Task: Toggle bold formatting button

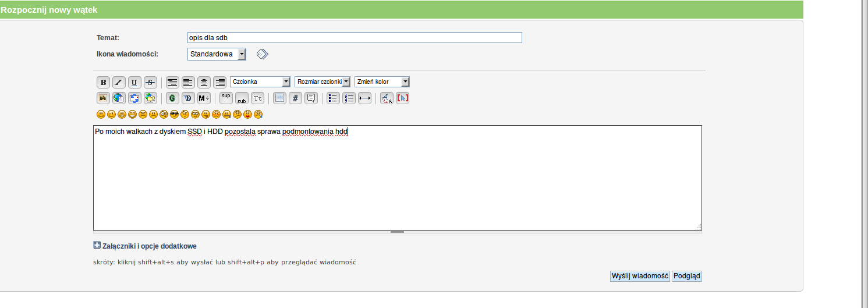Action: click(102, 82)
